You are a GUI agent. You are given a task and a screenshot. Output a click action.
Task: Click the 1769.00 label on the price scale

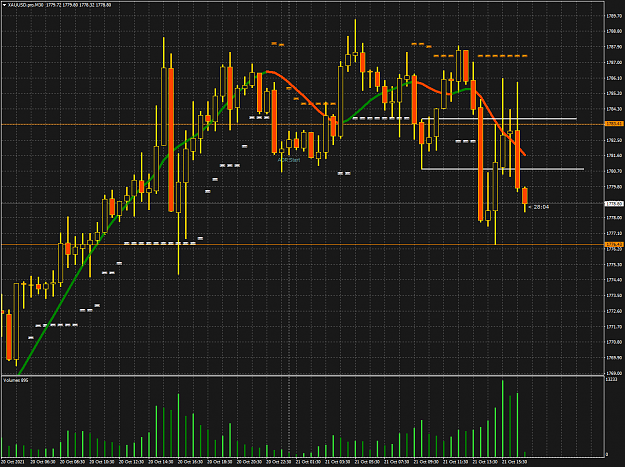coord(614,373)
